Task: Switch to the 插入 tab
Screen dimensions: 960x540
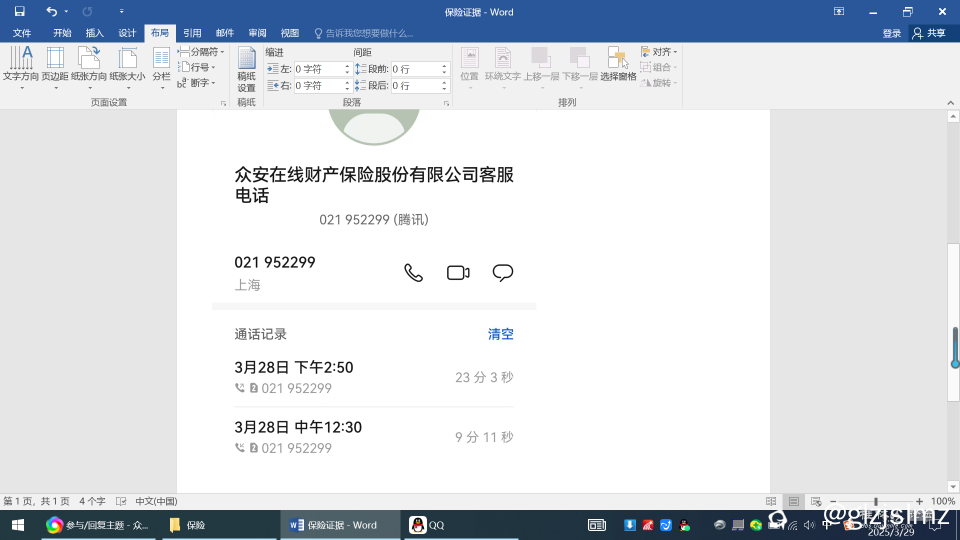Action: tap(94, 33)
